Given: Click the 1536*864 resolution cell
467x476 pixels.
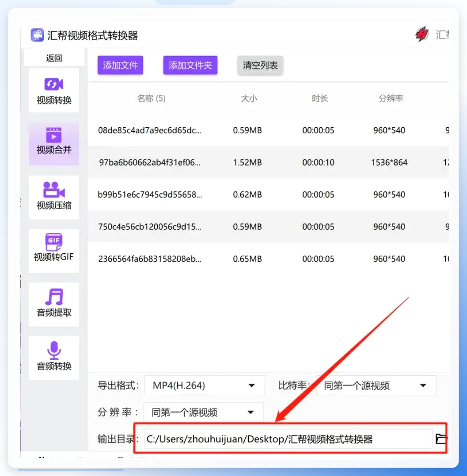Looking at the screenshot, I should coord(389,162).
